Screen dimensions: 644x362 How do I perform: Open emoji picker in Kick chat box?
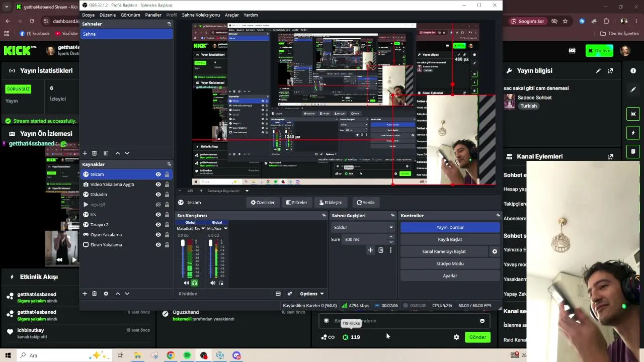(482, 321)
